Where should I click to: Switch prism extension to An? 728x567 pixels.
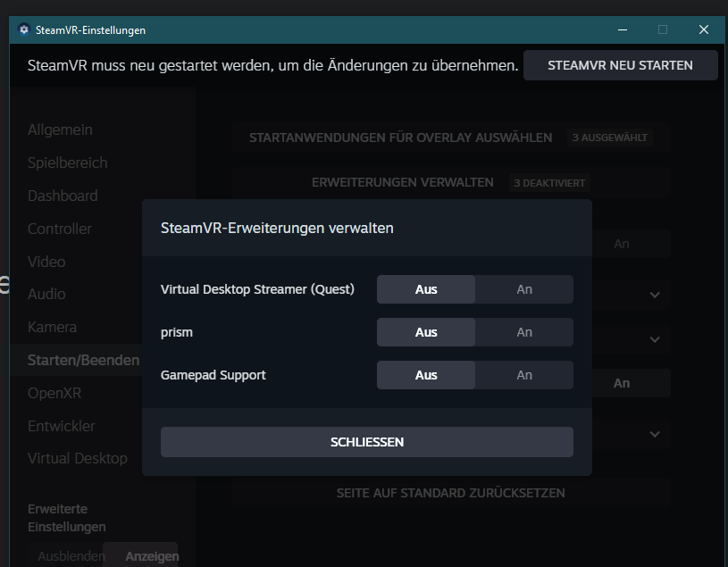[524, 332]
